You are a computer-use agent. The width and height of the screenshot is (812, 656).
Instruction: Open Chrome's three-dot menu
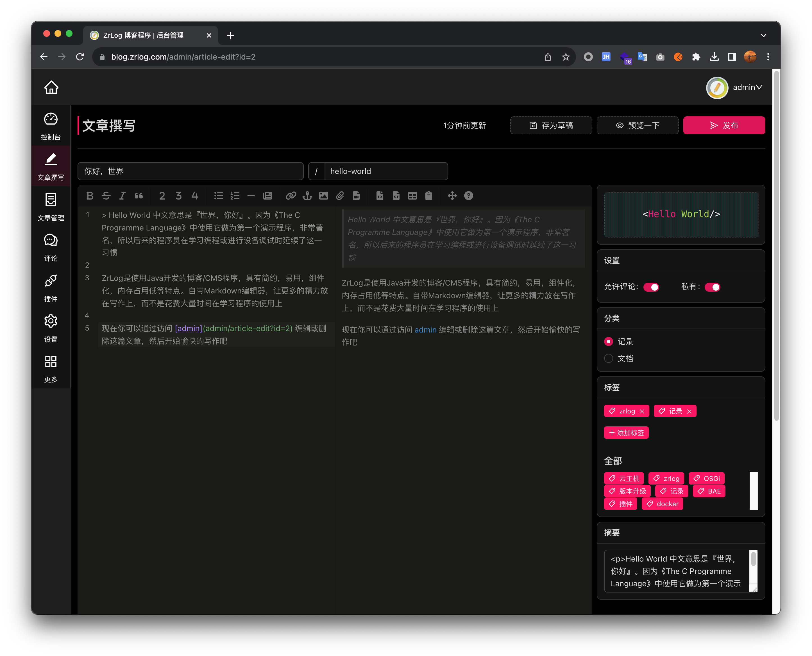point(768,57)
